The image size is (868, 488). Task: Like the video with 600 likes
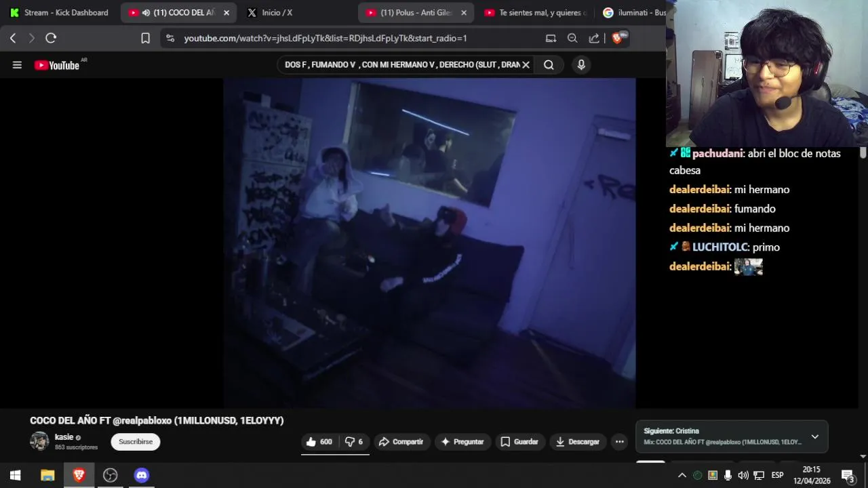pyautogui.click(x=319, y=442)
